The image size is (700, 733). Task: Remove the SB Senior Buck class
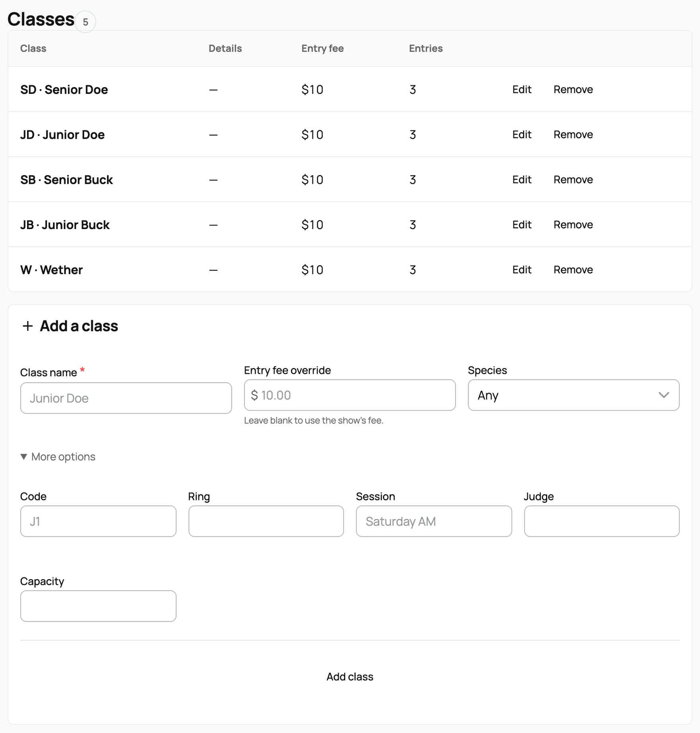tap(573, 179)
